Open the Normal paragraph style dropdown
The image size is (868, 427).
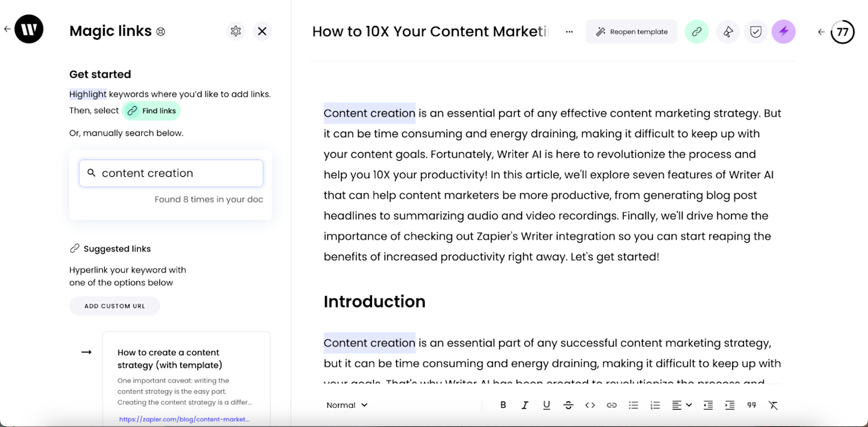[x=347, y=405]
